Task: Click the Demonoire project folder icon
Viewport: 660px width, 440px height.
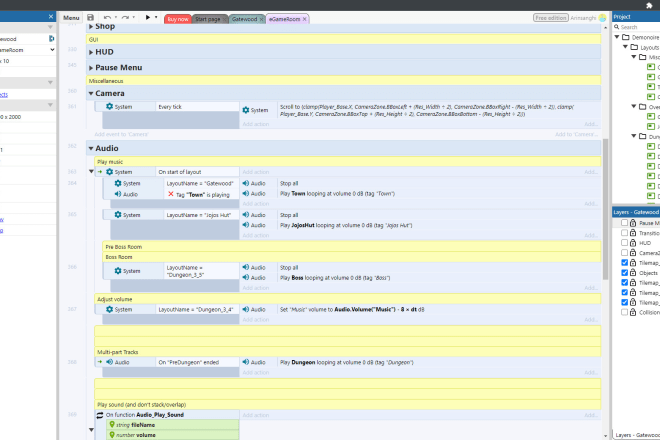Action: (626, 37)
